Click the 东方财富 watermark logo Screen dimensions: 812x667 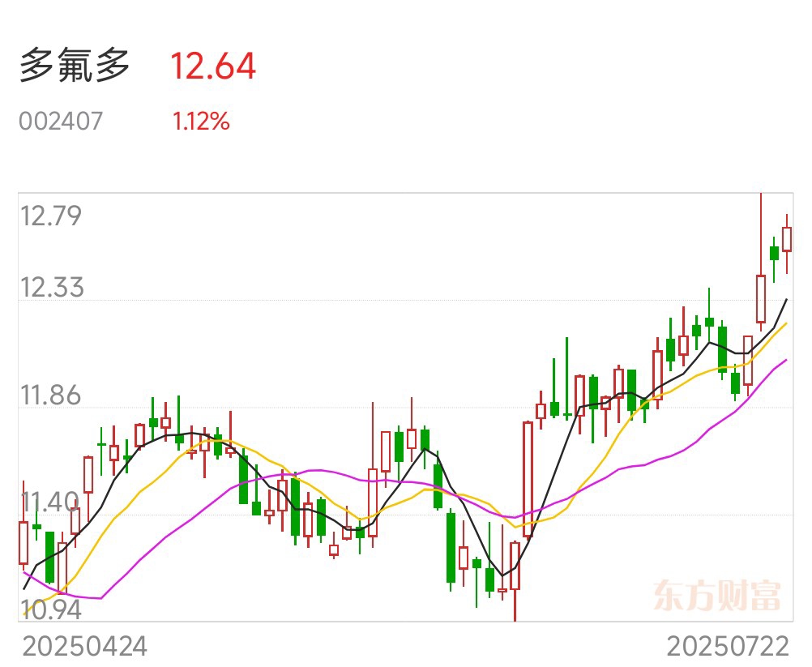[x=716, y=596]
